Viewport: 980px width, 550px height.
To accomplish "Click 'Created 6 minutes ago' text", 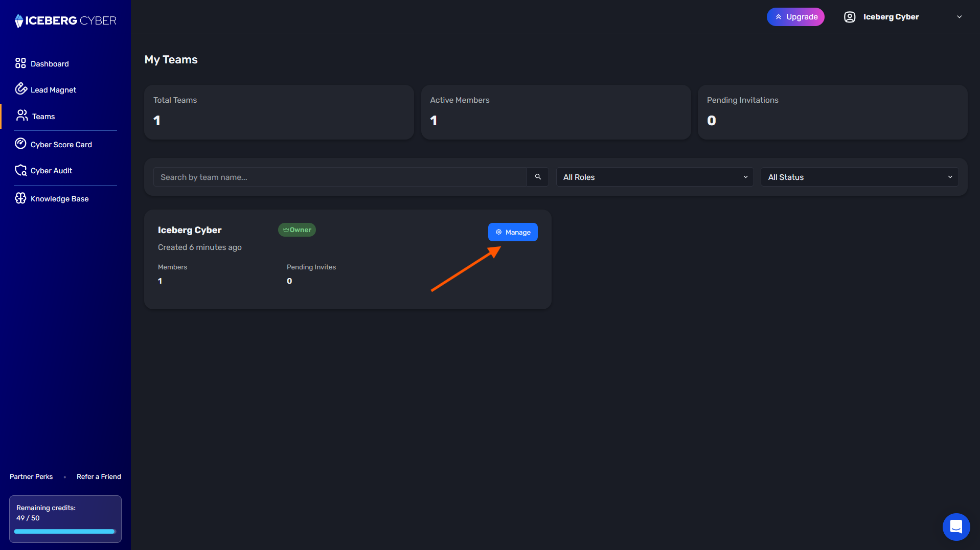I will (200, 247).
